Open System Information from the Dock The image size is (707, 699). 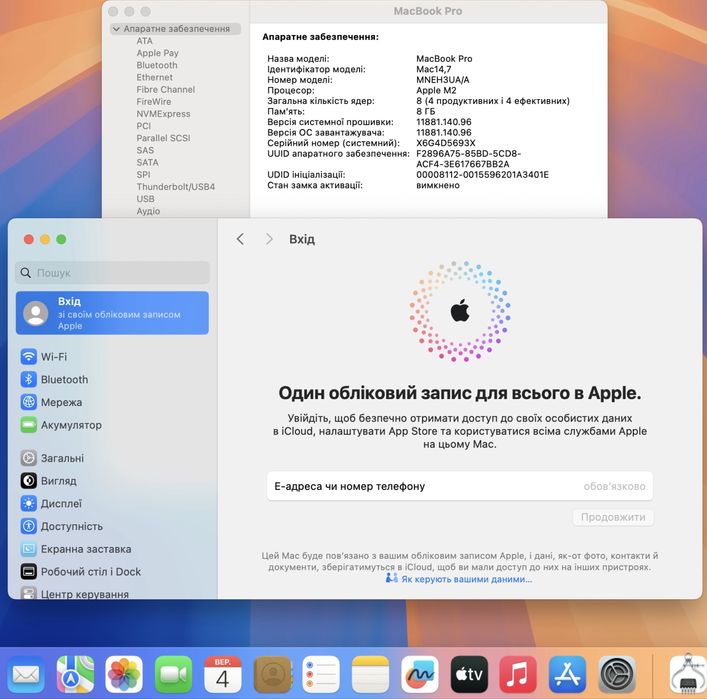coord(688,674)
